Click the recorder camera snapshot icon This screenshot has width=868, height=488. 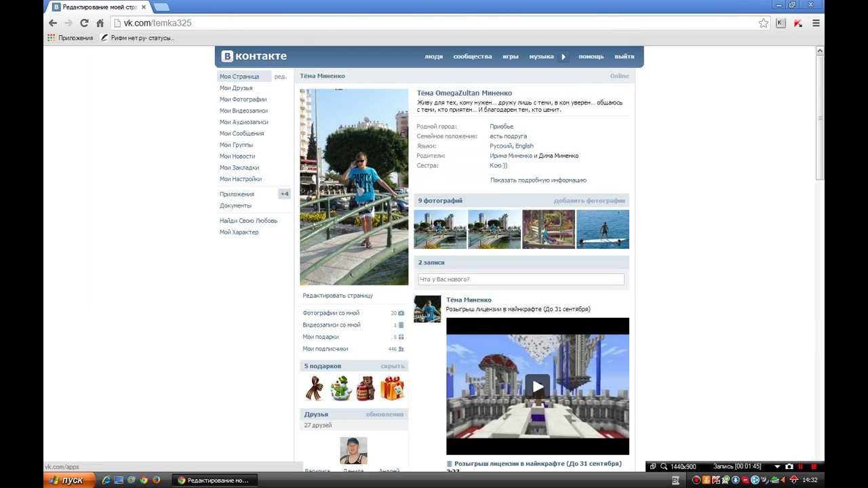pyautogui.click(x=789, y=466)
